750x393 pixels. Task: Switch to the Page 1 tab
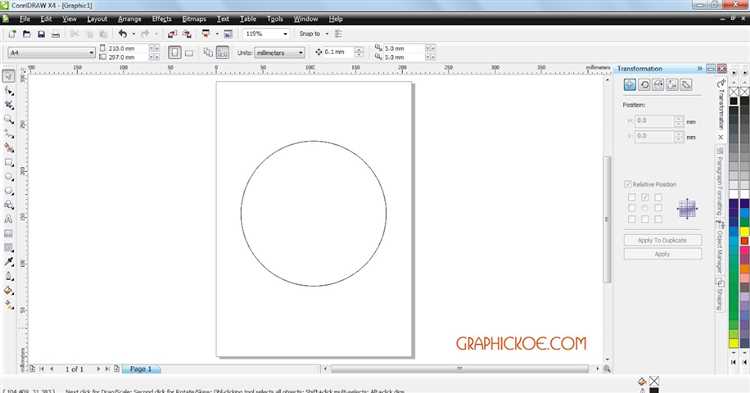click(141, 369)
